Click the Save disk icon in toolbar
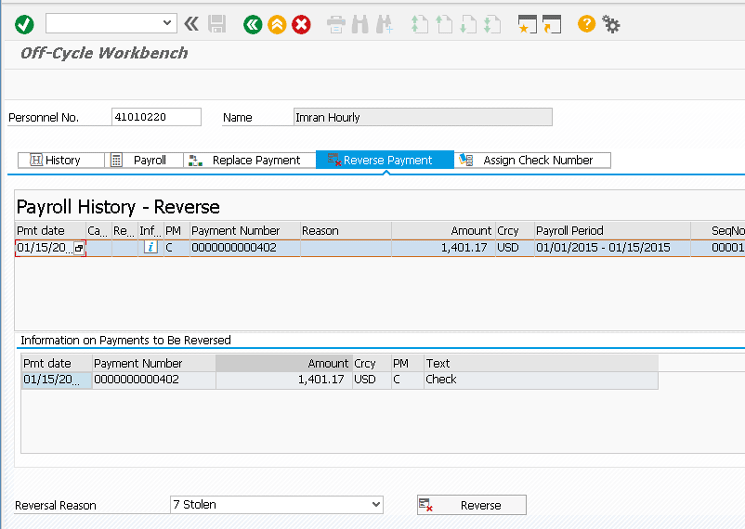The height and width of the screenshot is (529, 745). [x=217, y=24]
